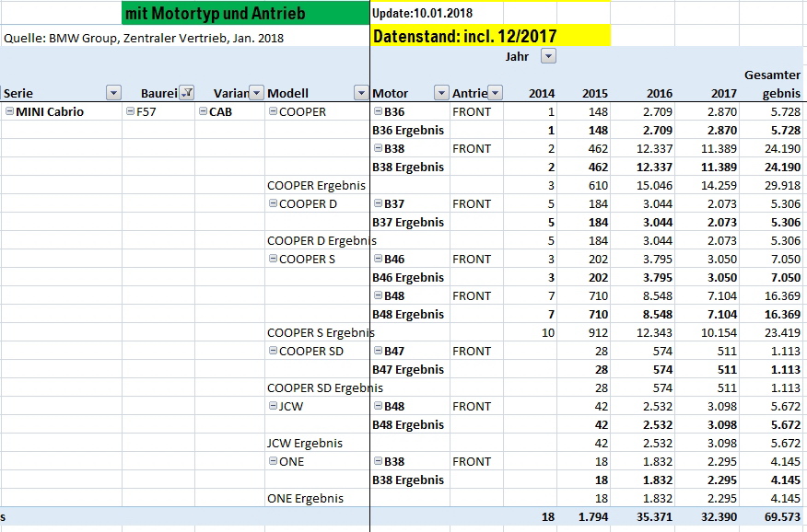
Task: Collapse the COOPER S model group
Action: coord(274,259)
